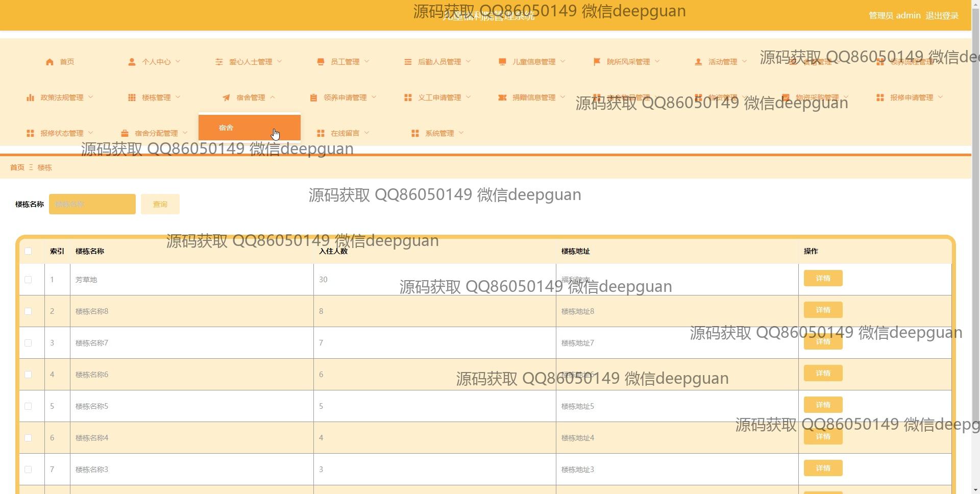The image size is (980, 494).
Task: Click the bar chart icon for 政策法规管理
Action: tap(30, 97)
